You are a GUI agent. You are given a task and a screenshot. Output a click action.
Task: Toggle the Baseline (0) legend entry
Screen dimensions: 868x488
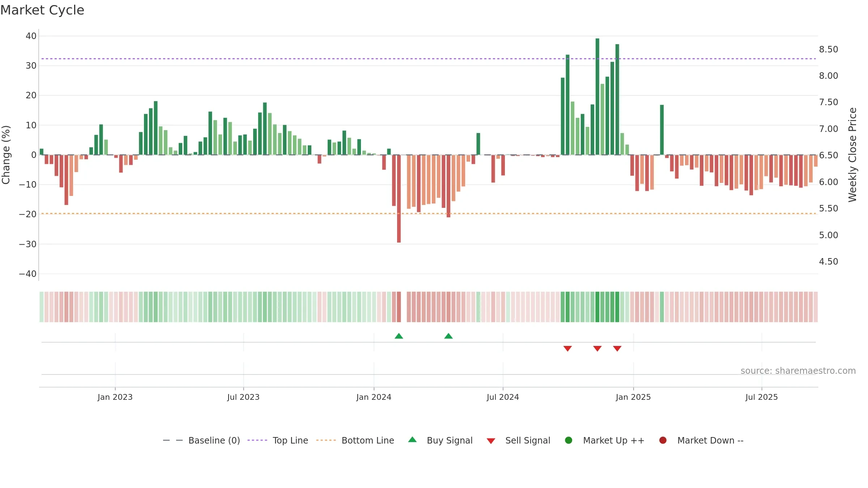point(201,440)
